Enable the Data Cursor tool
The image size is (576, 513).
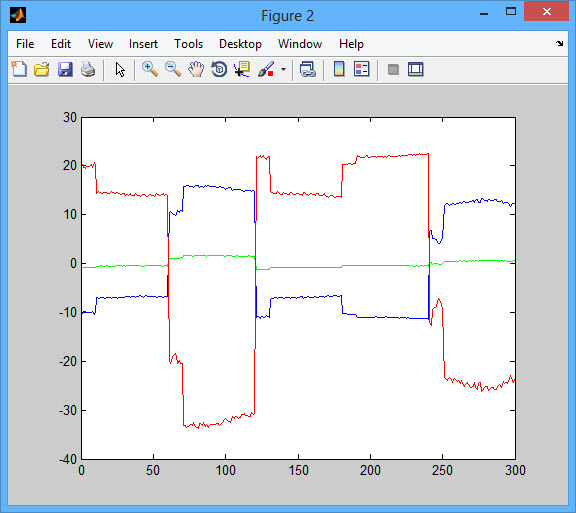pos(242,69)
